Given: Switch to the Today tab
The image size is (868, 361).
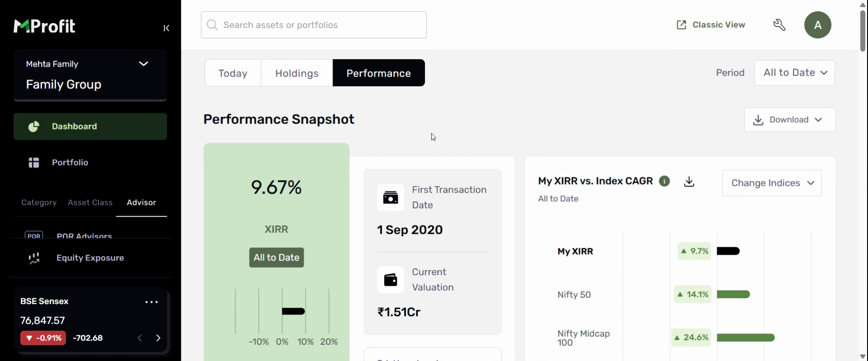Looking at the screenshot, I should (x=233, y=73).
